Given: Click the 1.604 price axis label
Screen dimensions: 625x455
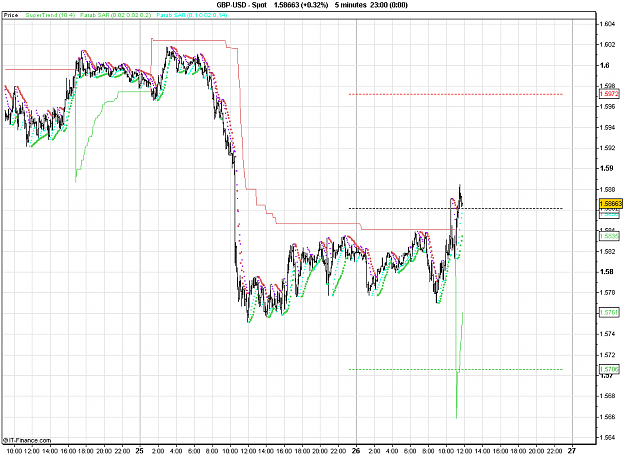Looking at the screenshot, I should (607, 24).
